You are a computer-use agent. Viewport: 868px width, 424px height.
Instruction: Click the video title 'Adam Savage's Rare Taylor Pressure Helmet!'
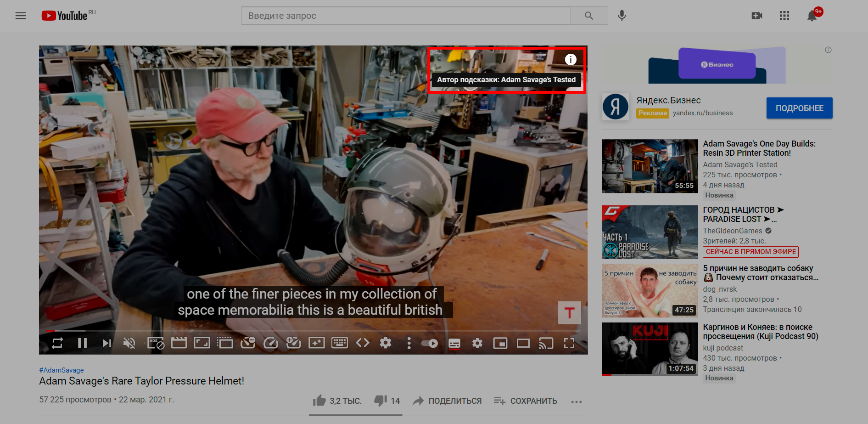141,381
